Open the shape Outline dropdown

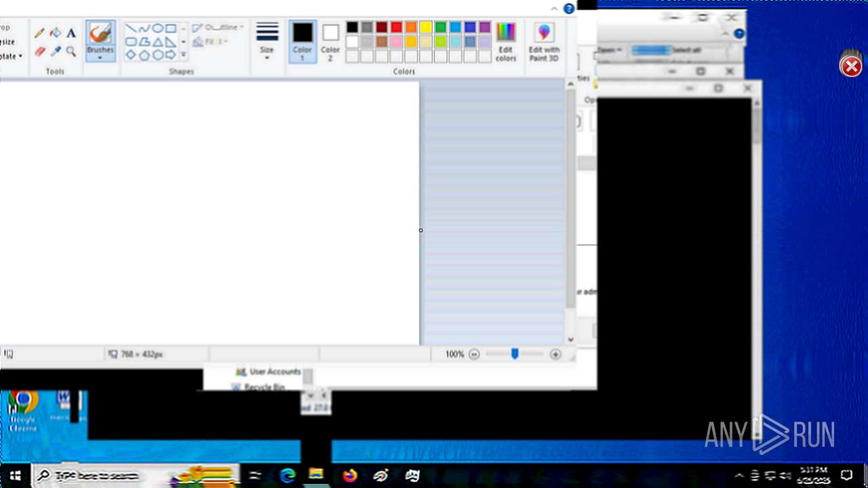click(x=218, y=28)
